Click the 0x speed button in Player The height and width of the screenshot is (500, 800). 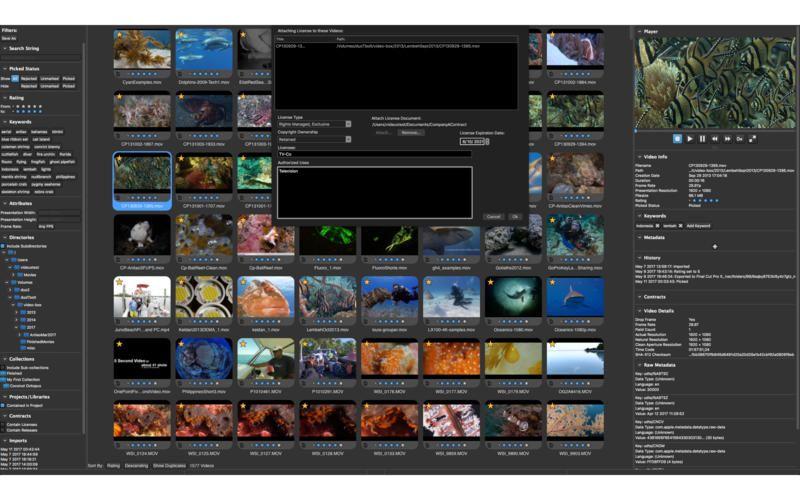point(739,139)
